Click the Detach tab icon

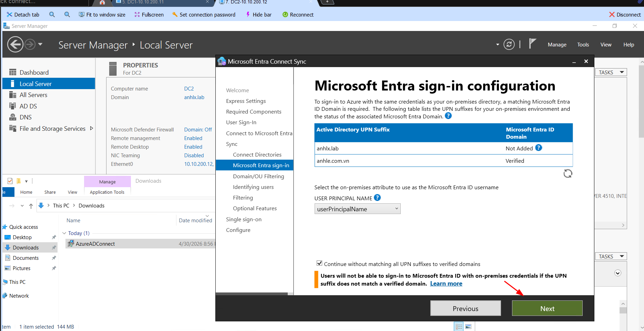(x=9, y=14)
